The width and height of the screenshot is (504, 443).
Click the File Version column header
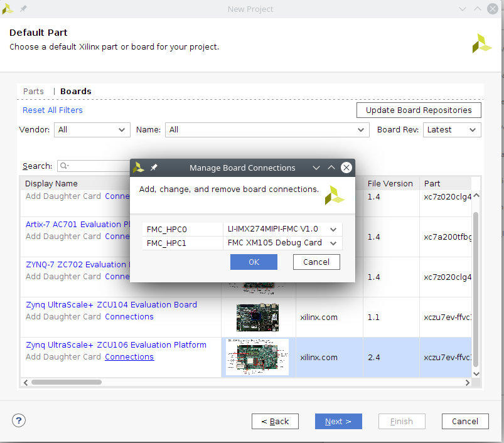[x=391, y=183]
